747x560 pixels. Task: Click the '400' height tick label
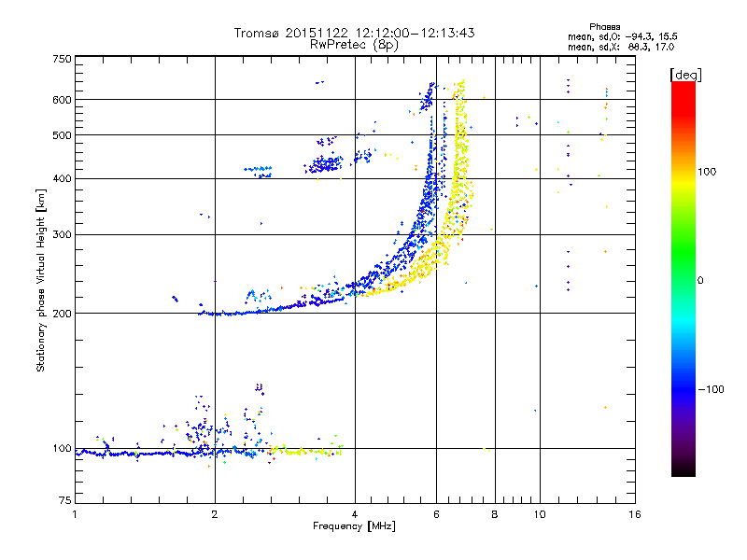[63, 179]
